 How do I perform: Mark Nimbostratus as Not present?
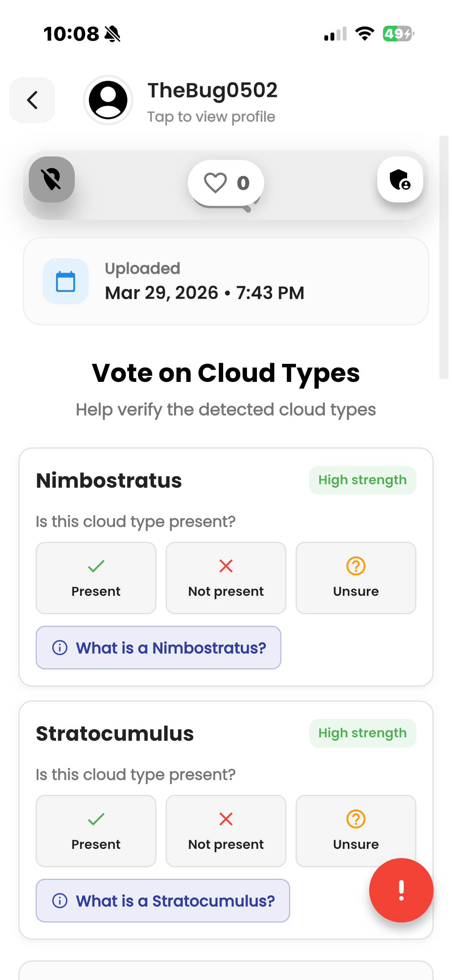225,577
